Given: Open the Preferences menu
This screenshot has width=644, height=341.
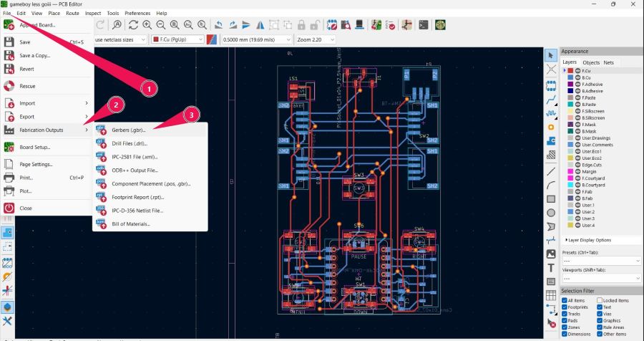Looking at the screenshot, I should pos(137,13).
